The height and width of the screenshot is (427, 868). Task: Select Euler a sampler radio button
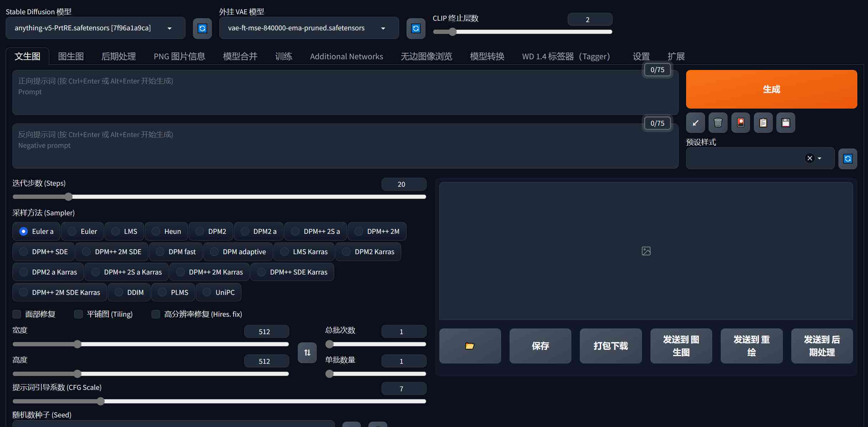pyautogui.click(x=23, y=231)
